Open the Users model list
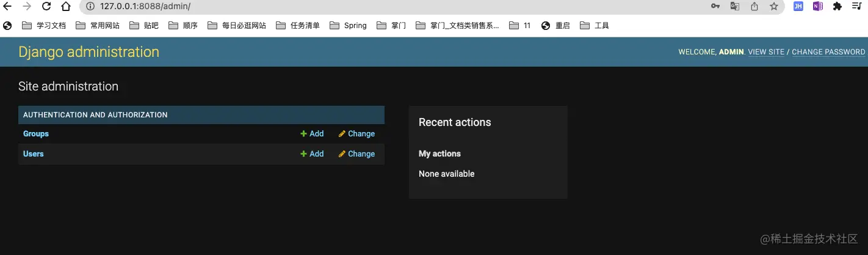Image resolution: width=868 pixels, height=255 pixels. [x=34, y=154]
